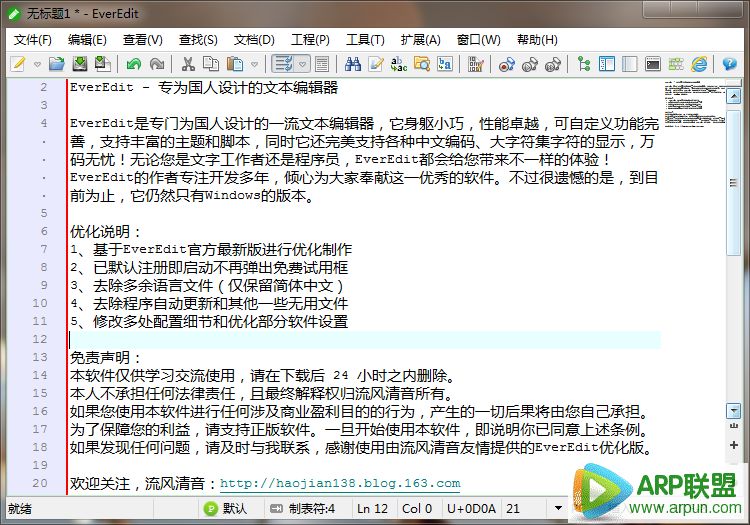Save all open documents

point(103,64)
